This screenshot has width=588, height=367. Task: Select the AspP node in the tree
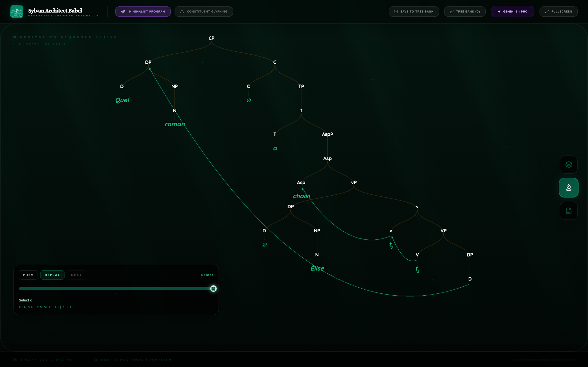(327, 134)
